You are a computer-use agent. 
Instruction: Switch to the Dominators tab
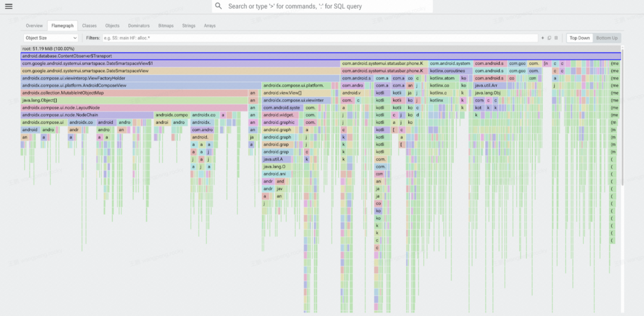(x=139, y=26)
